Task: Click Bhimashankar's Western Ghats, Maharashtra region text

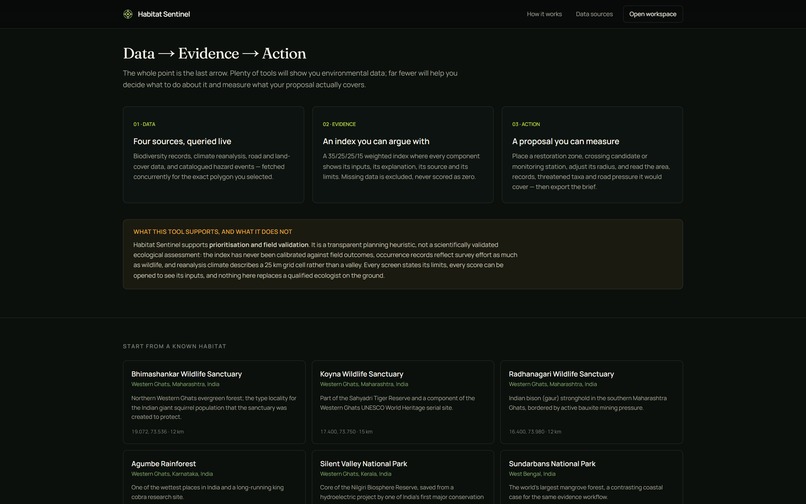Action: pyautogui.click(x=175, y=384)
